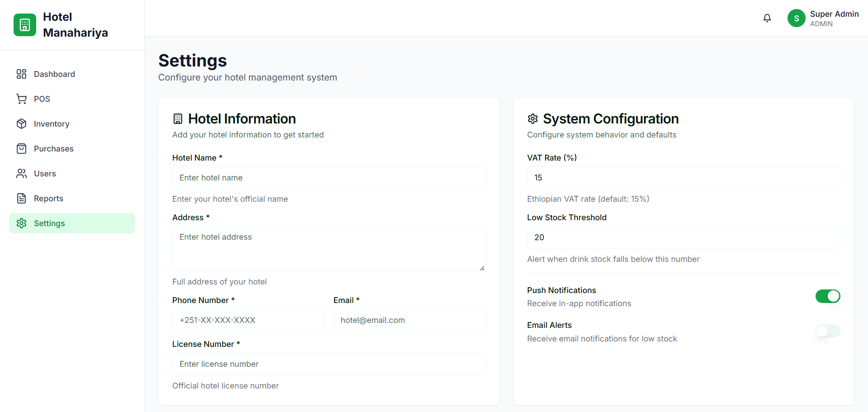
Task: Click the Hotel Name input field
Action: tap(329, 178)
